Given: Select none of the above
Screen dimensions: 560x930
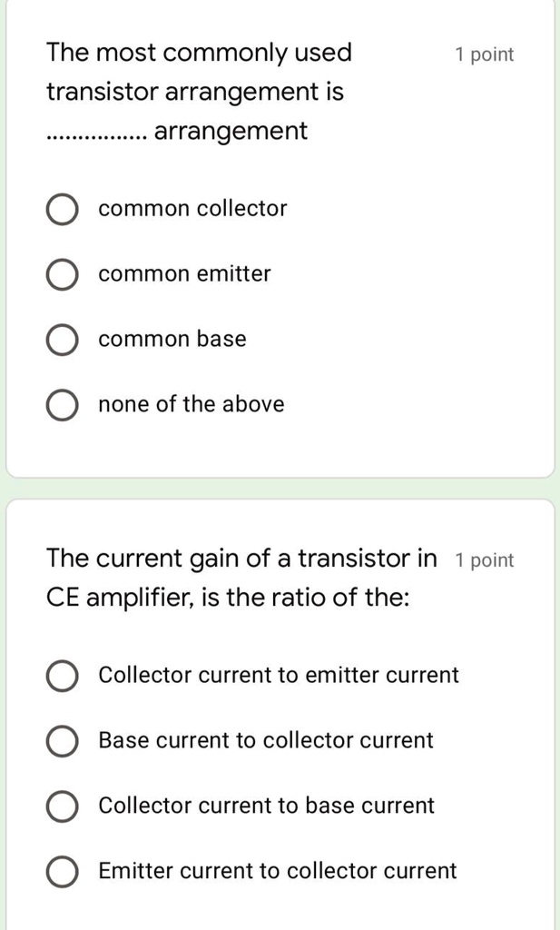Looking at the screenshot, I should point(62,404).
